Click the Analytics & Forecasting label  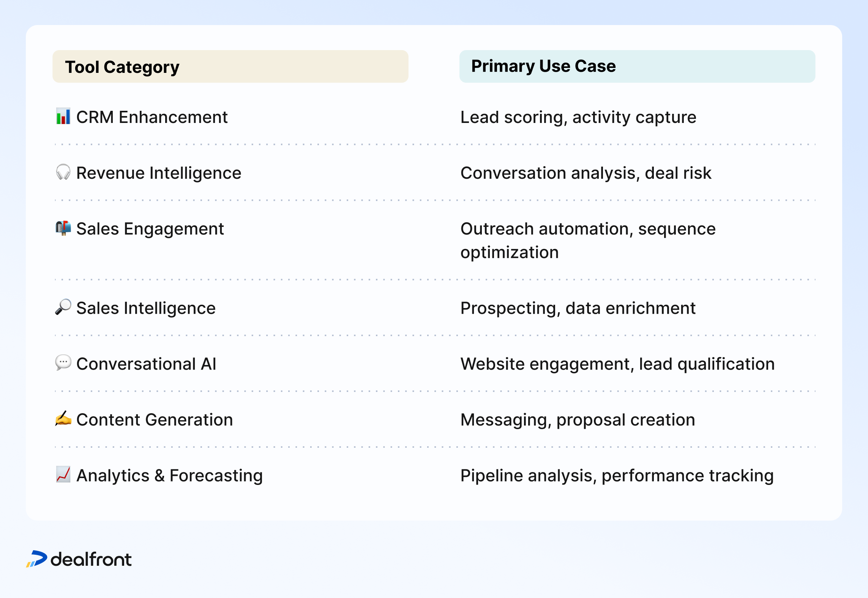coord(169,476)
